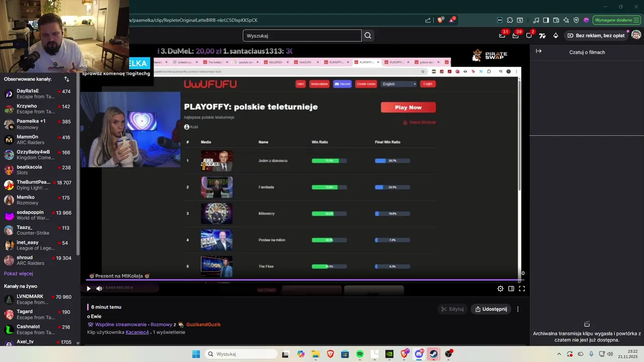Viewport: 644px width, 362px height.
Task: Open the SIK extension icon in toolbar
Action: click(x=500, y=20)
